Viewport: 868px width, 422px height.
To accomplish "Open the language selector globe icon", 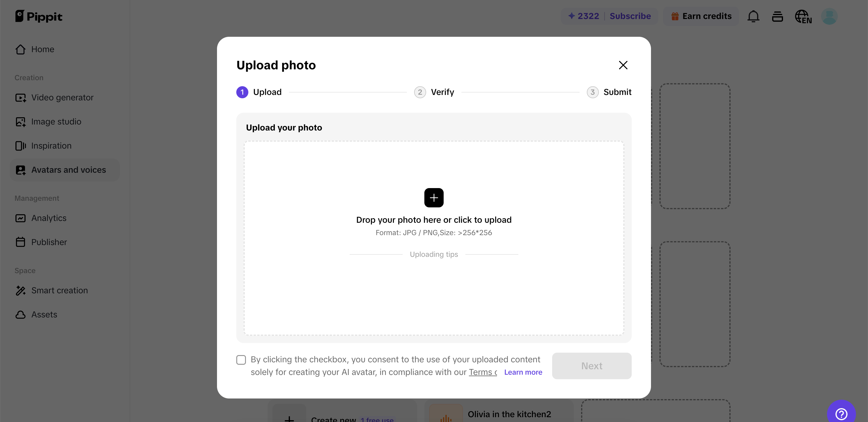I will (803, 16).
